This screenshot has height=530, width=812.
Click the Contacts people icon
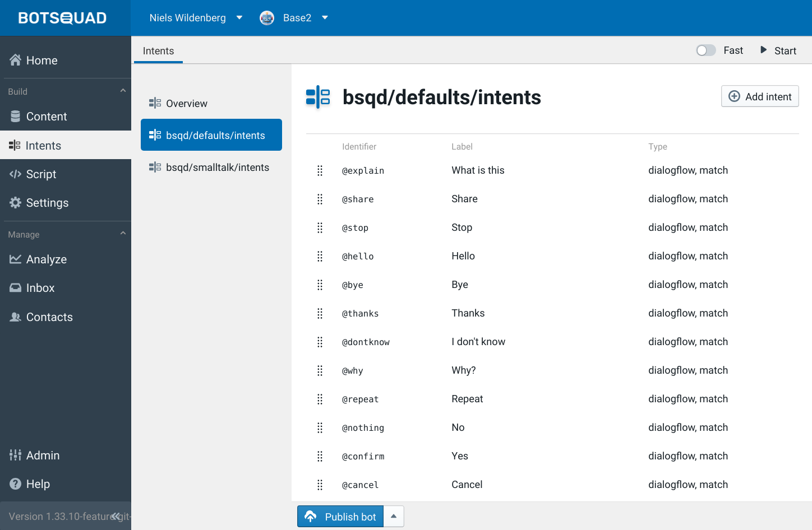(15, 317)
